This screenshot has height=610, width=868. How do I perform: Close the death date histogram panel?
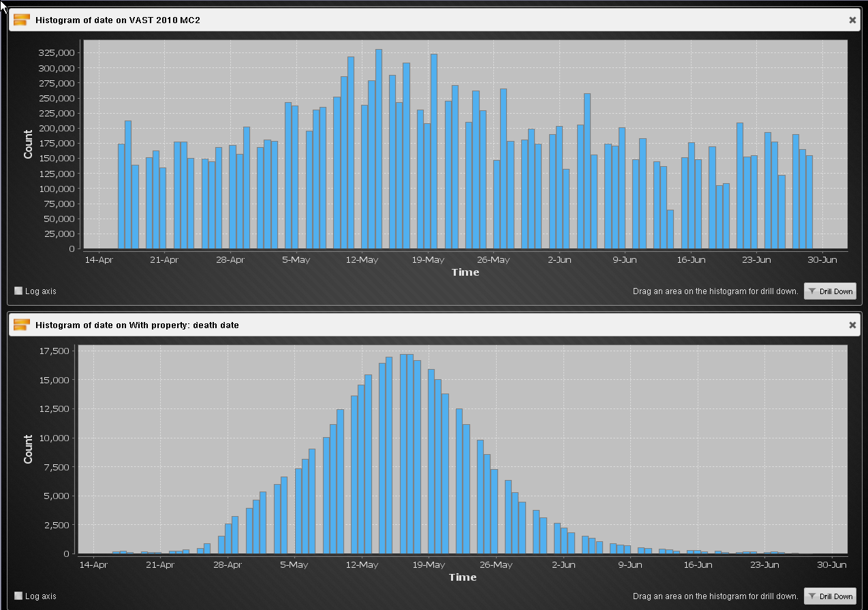(x=852, y=325)
